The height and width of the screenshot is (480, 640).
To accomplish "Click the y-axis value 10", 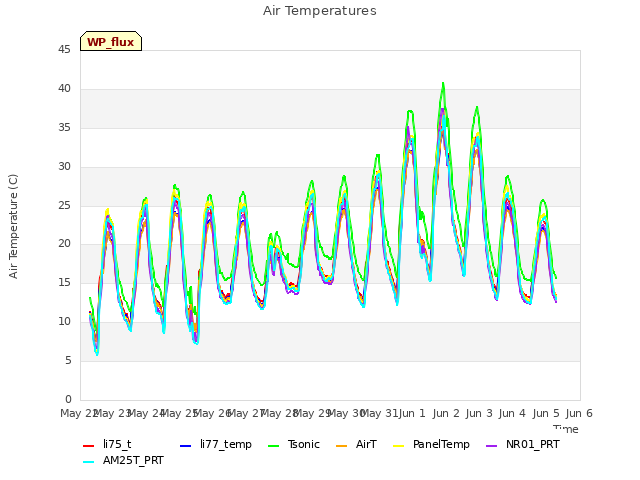I will 64,322.
